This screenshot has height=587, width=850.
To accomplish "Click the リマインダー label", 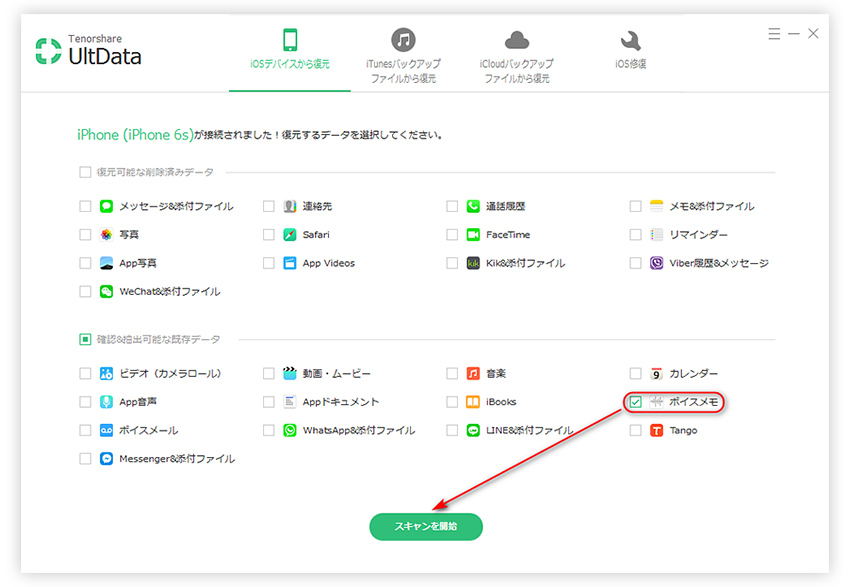I will click(698, 235).
